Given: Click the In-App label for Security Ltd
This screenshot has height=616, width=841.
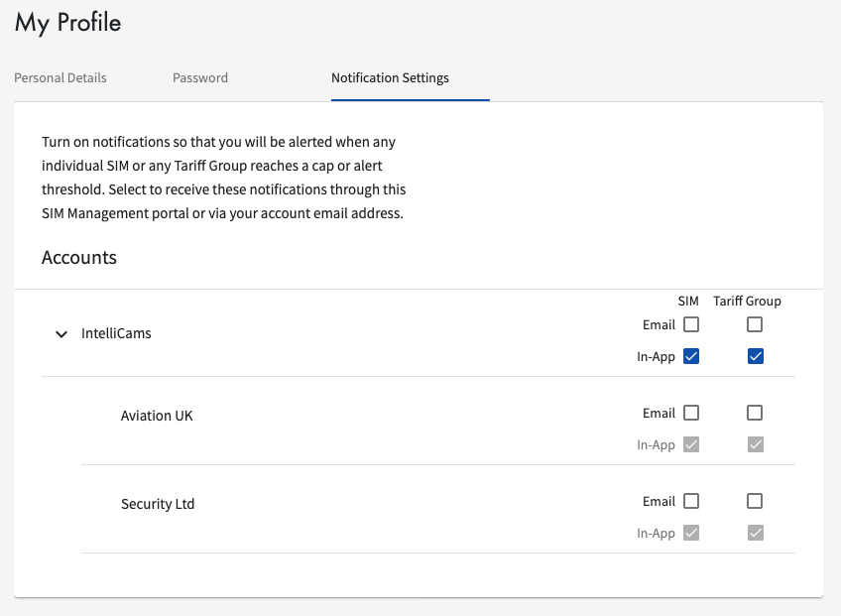Looking at the screenshot, I should (656, 534).
